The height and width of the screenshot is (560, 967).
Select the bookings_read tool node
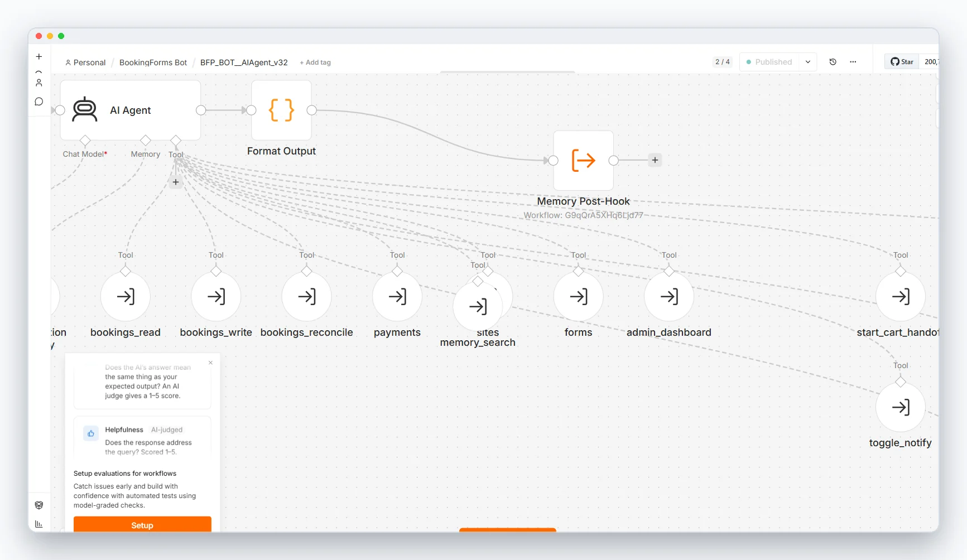coord(126,297)
